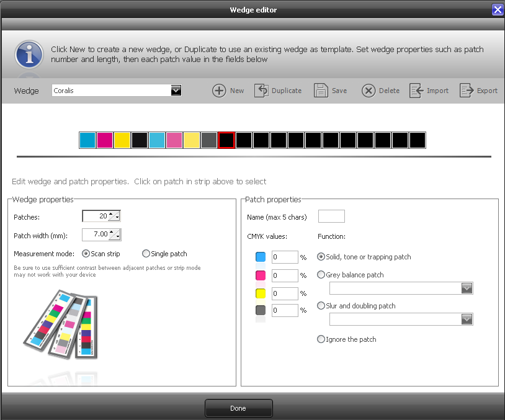The image size is (505, 420).
Task: Select Single patch measurement mode
Action: tap(146, 254)
